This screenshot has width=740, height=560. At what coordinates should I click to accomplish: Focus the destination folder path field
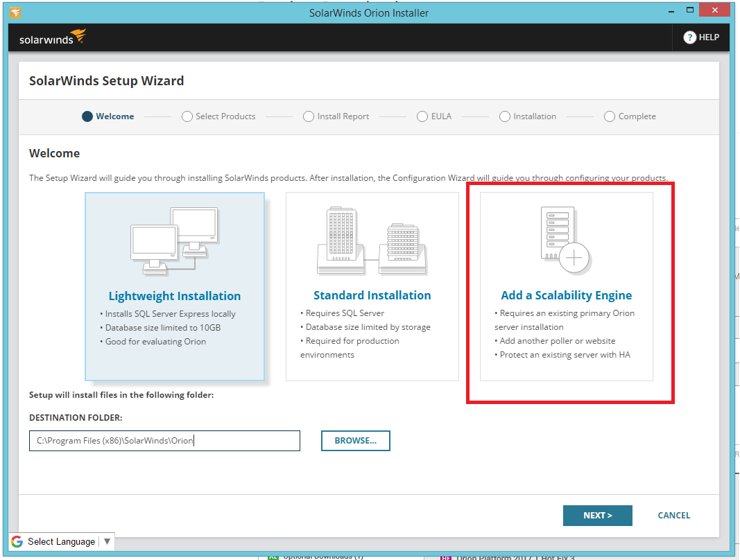pyautogui.click(x=164, y=441)
